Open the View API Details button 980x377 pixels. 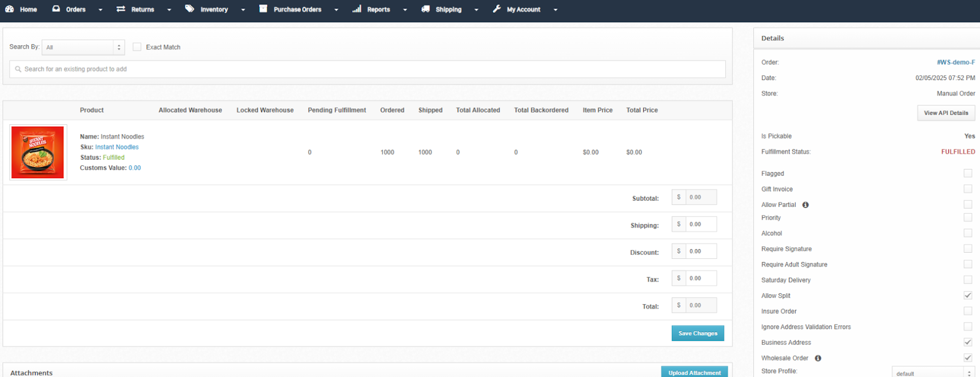click(946, 113)
